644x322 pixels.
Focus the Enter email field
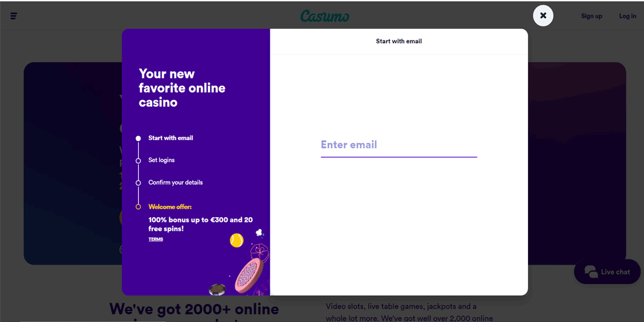[399, 145]
